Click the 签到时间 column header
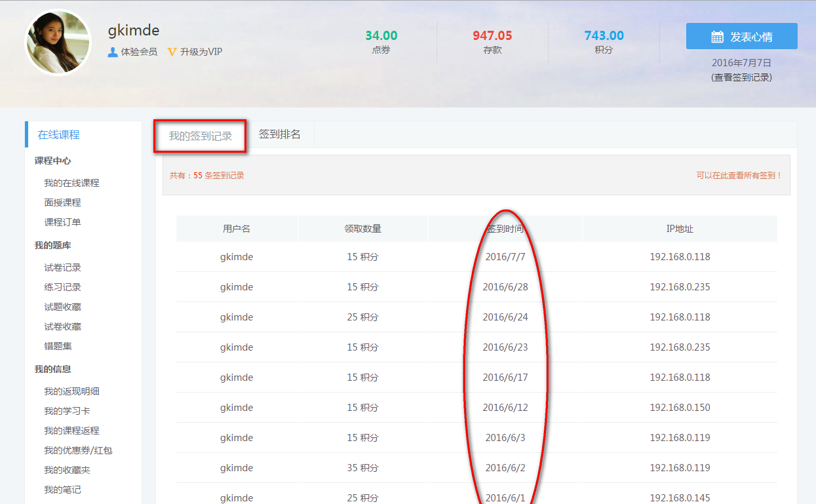 (x=505, y=229)
